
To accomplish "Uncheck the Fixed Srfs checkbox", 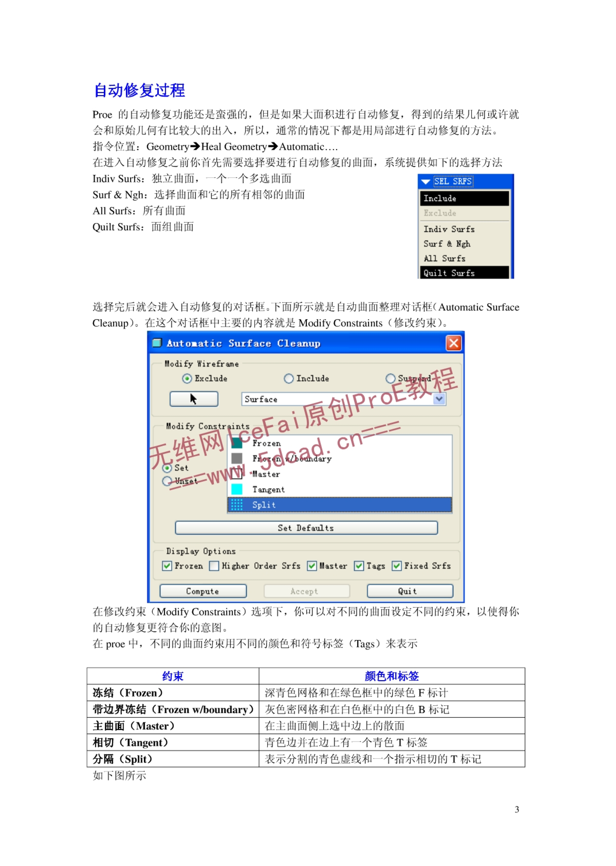I will tap(396, 566).
